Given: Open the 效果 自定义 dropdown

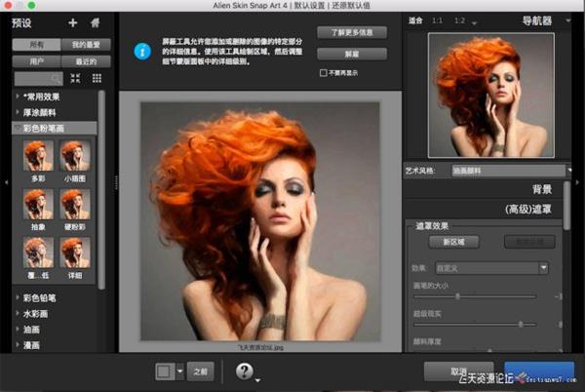Looking at the screenshot, I should coord(494,267).
